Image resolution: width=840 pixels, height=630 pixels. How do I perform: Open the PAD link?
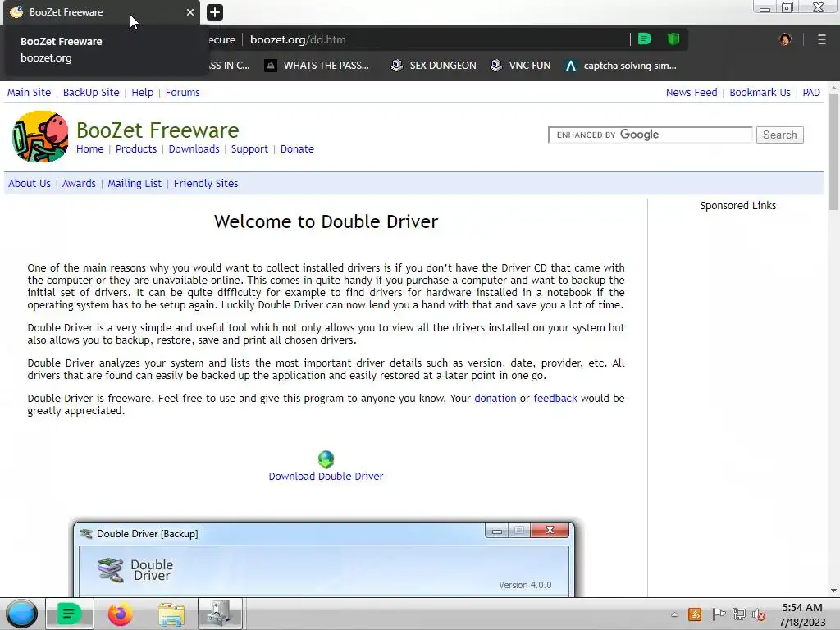(811, 92)
